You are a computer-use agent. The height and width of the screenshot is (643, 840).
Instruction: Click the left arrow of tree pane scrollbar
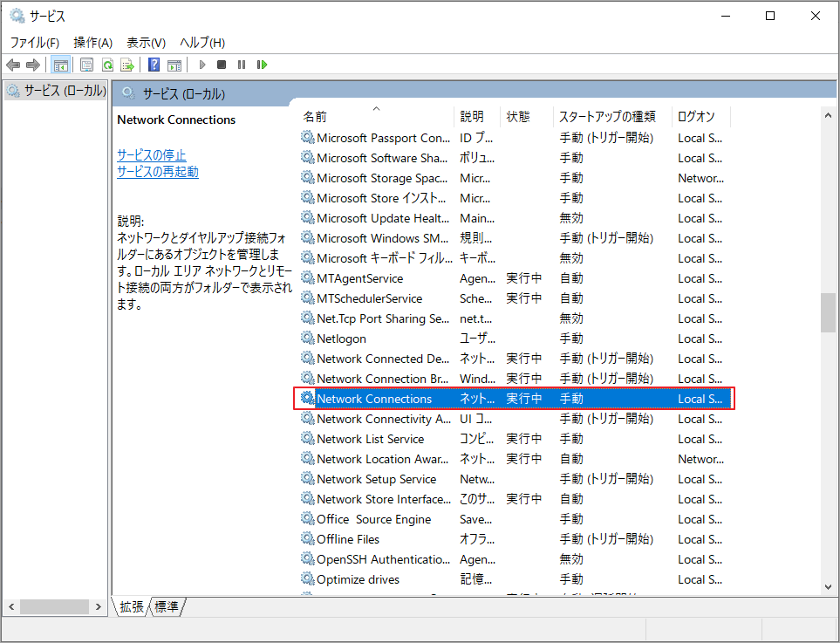tap(11, 606)
